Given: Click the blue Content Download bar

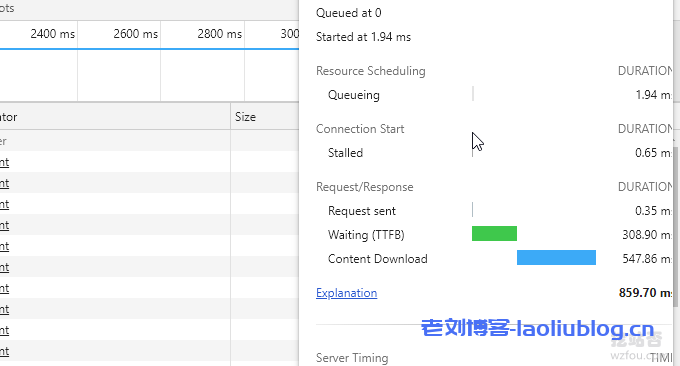Looking at the screenshot, I should [556, 258].
